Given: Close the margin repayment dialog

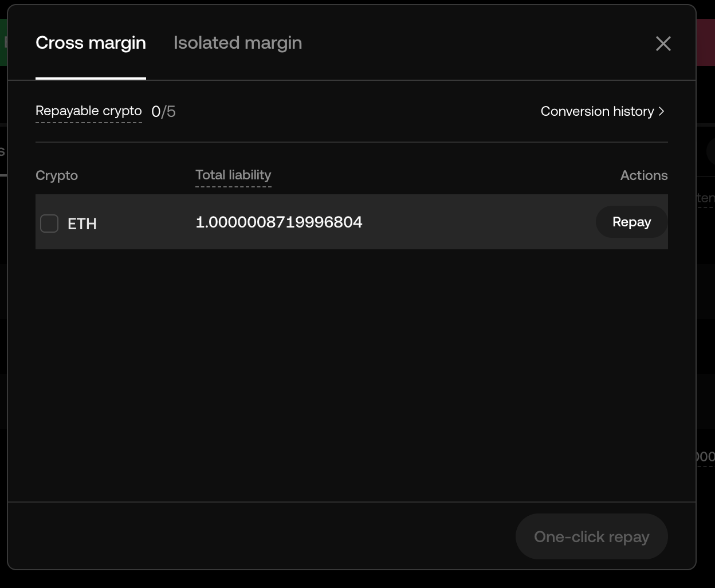Looking at the screenshot, I should pyautogui.click(x=663, y=44).
